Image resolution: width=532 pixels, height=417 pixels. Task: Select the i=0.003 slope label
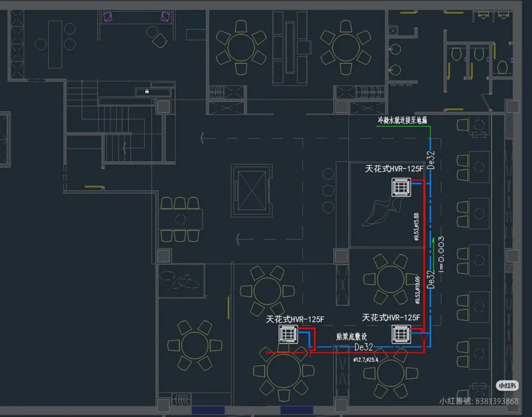pyautogui.click(x=441, y=254)
